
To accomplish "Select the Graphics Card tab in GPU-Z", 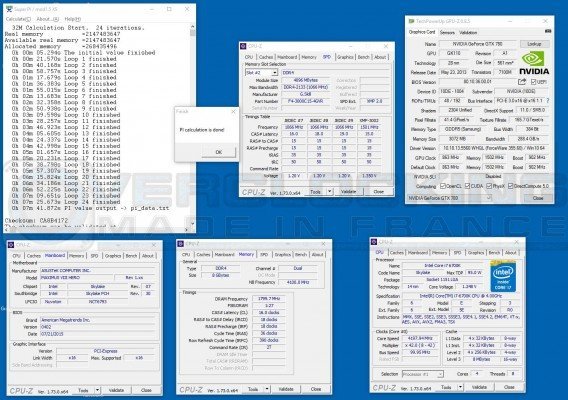I will (x=422, y=32).
